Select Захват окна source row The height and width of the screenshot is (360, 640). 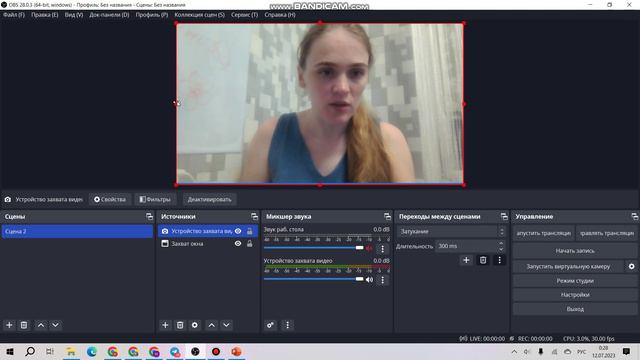pos(208,244)
